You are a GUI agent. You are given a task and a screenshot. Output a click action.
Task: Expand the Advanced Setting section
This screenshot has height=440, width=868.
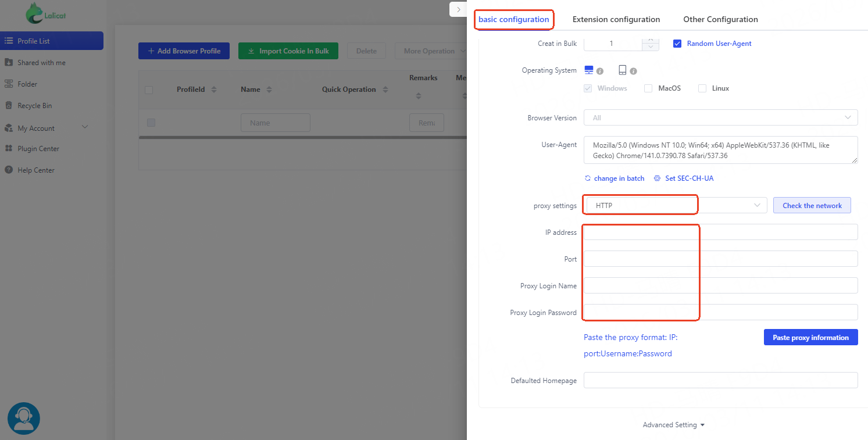coord(673,425)
